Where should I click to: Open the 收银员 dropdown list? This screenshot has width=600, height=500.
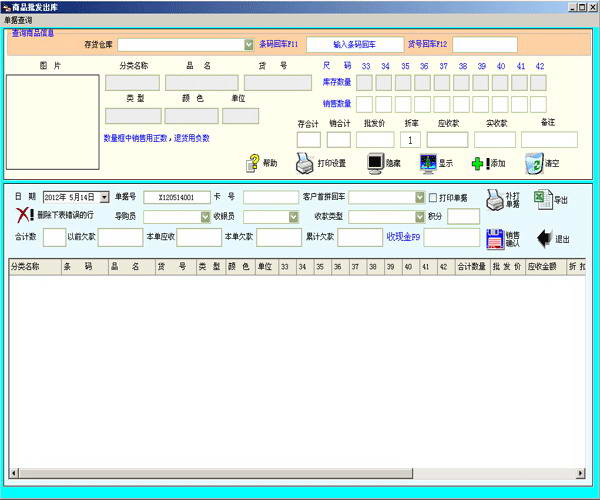click(293, 217)
